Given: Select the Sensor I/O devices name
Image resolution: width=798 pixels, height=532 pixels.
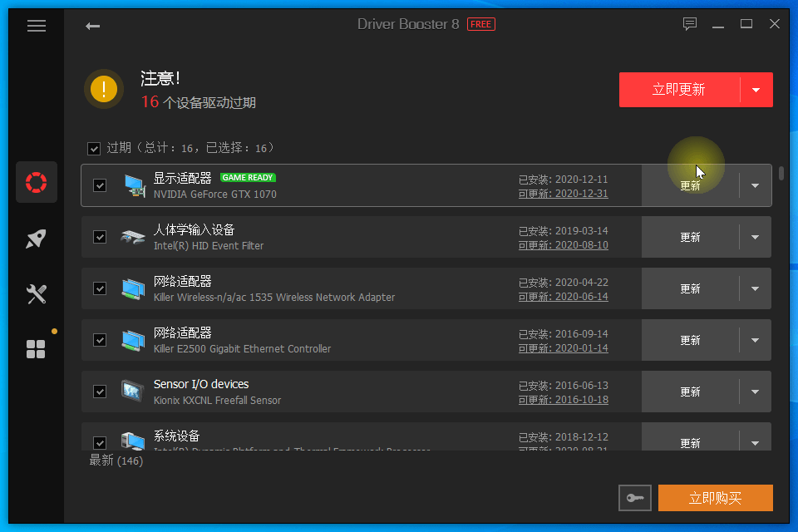Looking at the screenshot, I should pos(201,384).
